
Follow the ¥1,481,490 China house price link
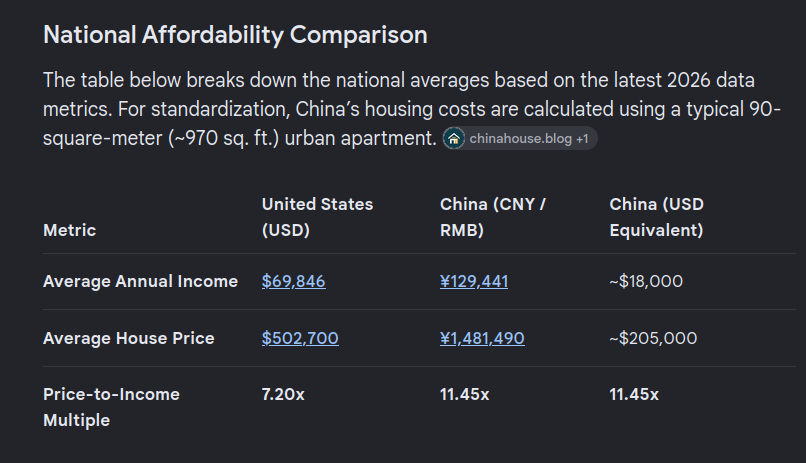coord(482,338)
